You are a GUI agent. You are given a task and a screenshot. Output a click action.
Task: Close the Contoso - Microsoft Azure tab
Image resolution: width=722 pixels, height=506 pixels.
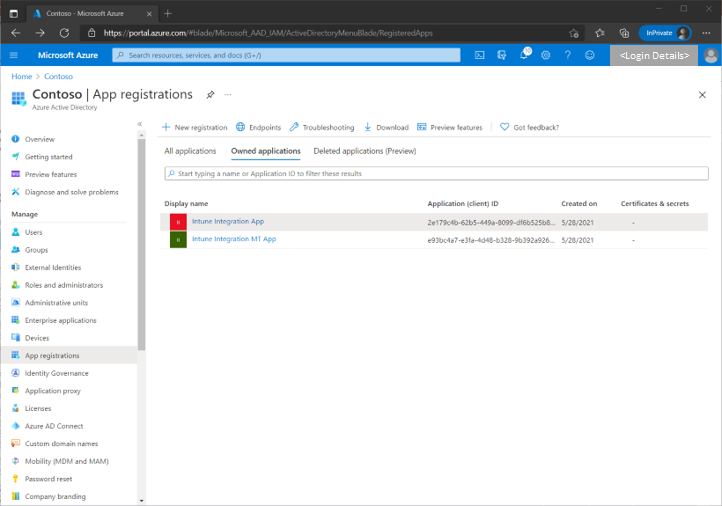pos(149,14)
